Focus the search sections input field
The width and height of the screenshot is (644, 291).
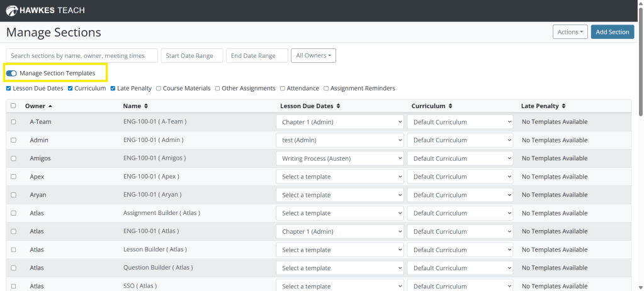pos(82,56)
